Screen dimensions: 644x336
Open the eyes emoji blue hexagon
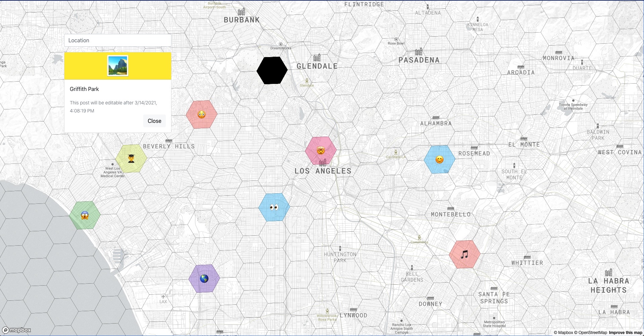coord(274,207)
